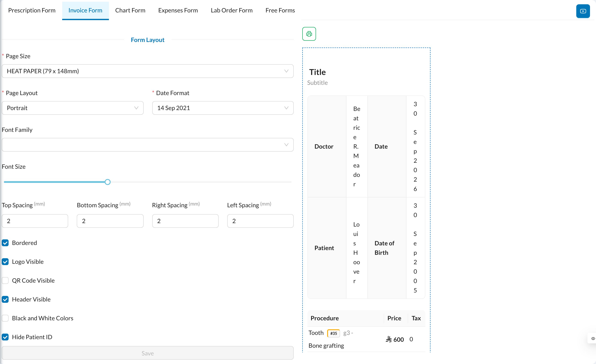Click the Top Spacing input field
The image size is (596, 364).
(x=35, y=221)
